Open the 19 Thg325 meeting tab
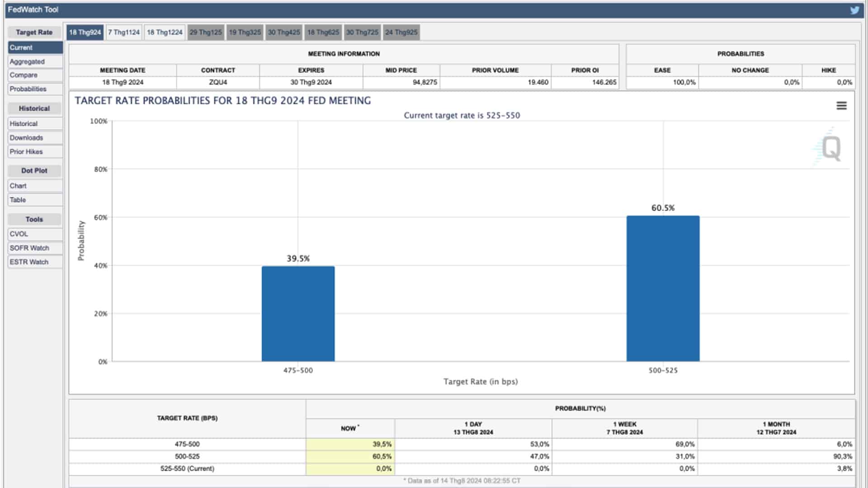 click(245, 32)
